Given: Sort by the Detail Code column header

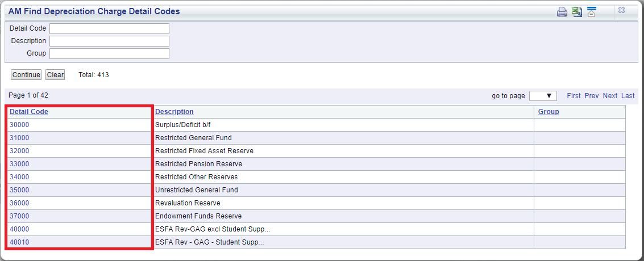Looking at the screenshot, I should [x=29, y=112].
